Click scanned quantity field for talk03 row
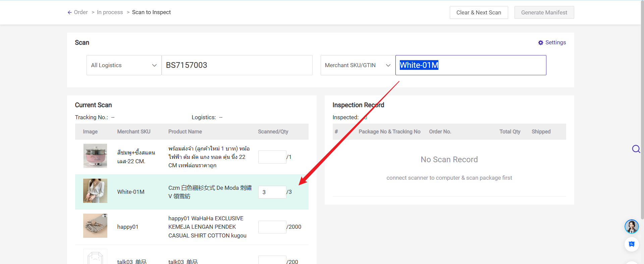Image resolution: width=644 pixels, height=264 pixels. (x=272, y=260)
